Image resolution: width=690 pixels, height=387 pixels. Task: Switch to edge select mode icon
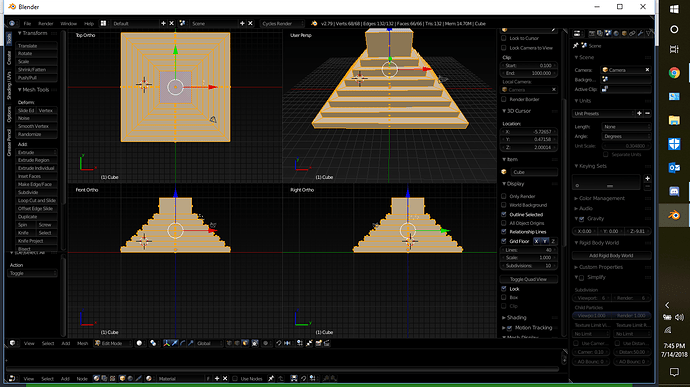click(237, 343)
